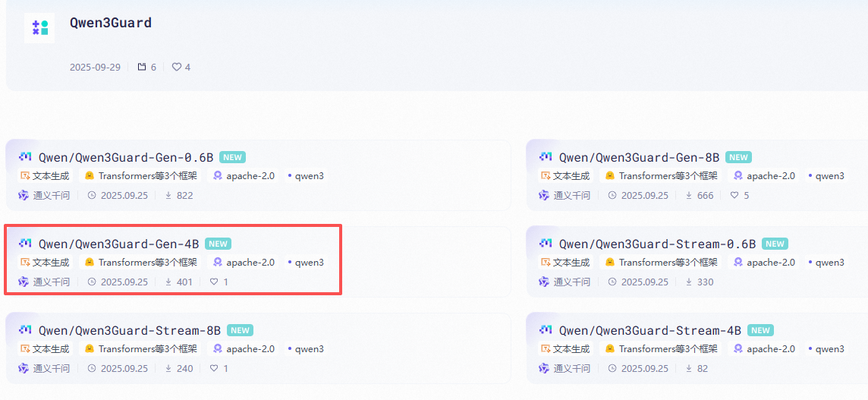
Task: Click ModelScope logo icon of Qwen3Guard-Stream-0.6B card
Action: tap(546, 243)
